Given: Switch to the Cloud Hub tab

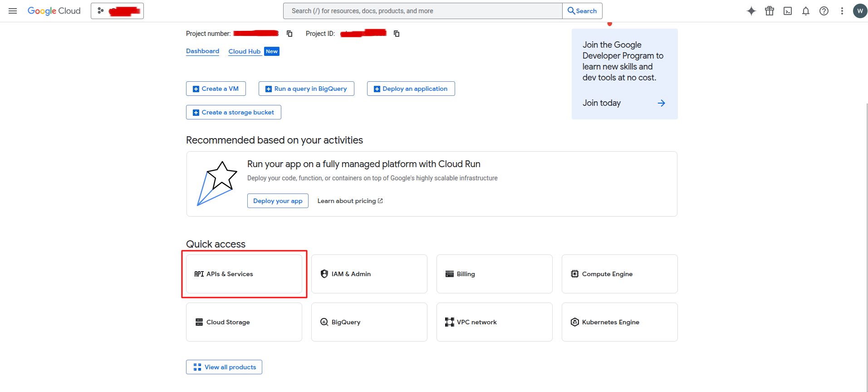Looking at the screenshot, I should click(x=244, y=51).
